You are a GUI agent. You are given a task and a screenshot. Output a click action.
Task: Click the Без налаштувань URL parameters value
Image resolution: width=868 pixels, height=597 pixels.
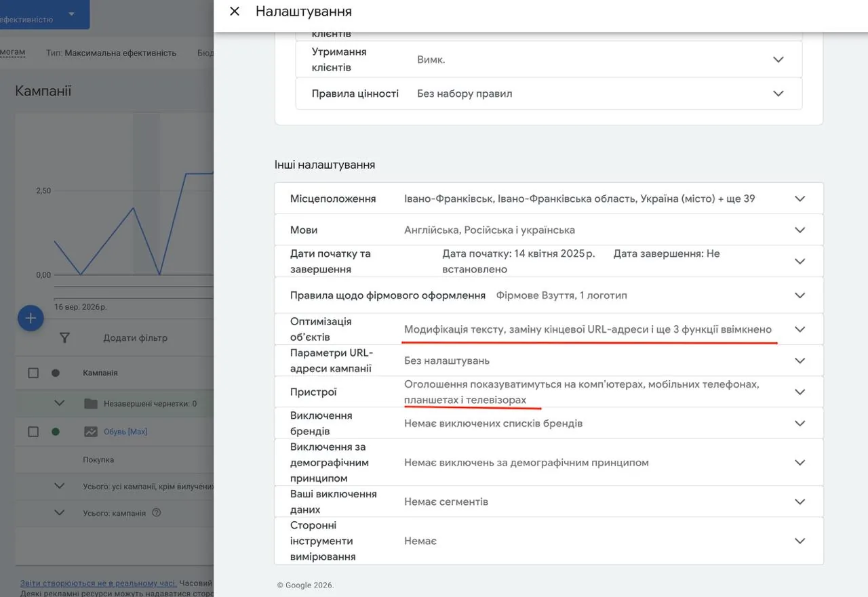(x=447, y=361)
